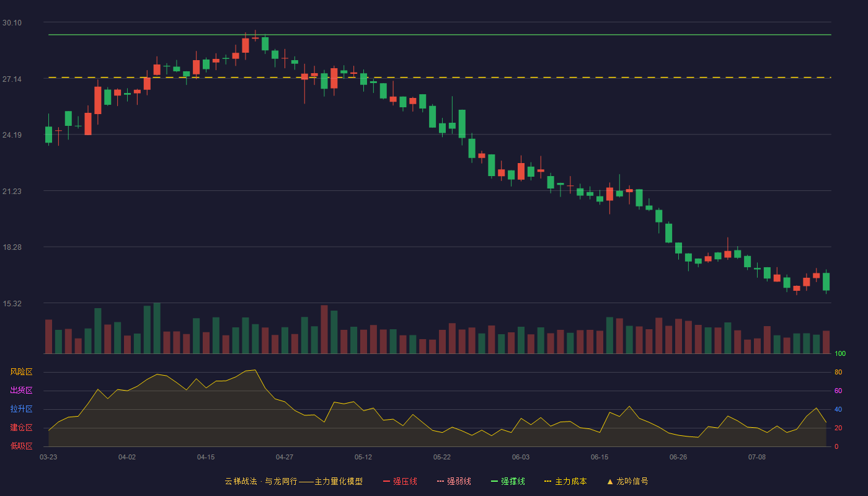Screen dimensions: 868x496
Task: Click the green horizontal support line near 30.10
Action: [440, 35]
